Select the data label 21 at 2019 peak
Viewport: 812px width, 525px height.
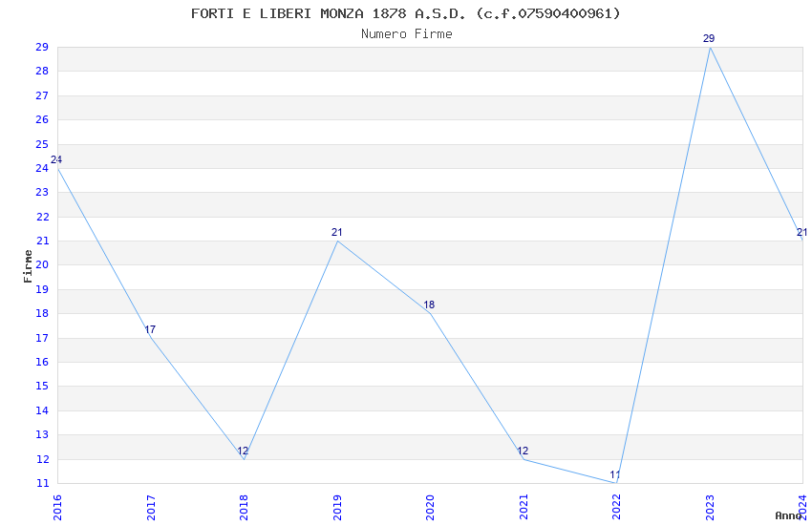336,232
